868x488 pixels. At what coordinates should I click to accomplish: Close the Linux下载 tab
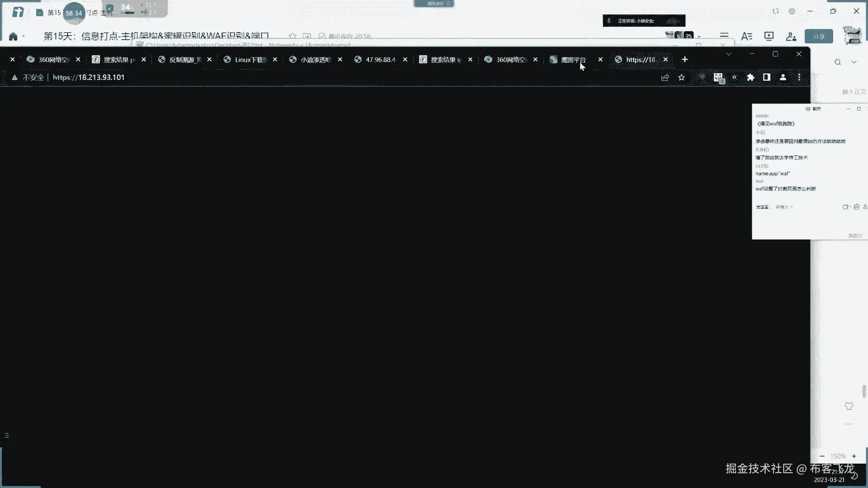click(x=275, y=60)
